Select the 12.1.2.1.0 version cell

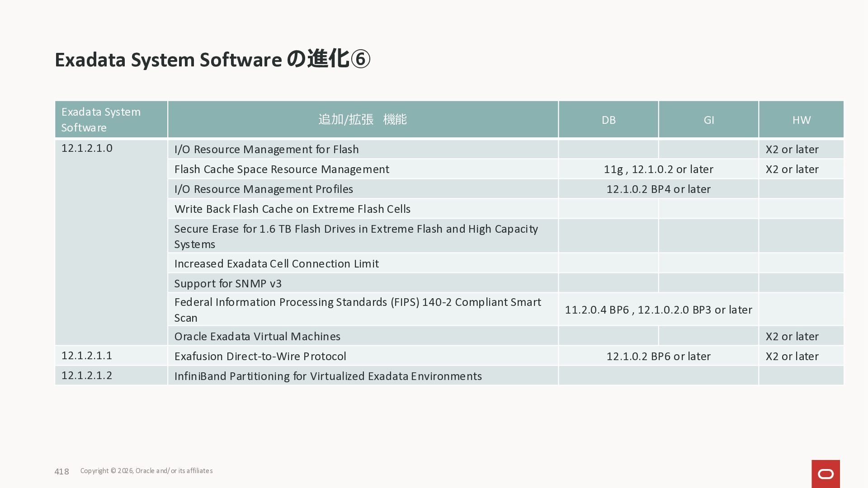87,148
